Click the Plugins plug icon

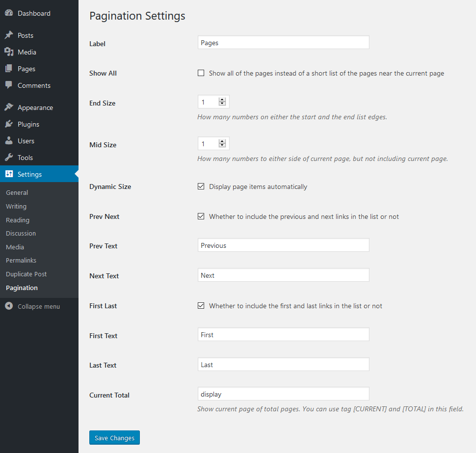(x=9, y=124)
